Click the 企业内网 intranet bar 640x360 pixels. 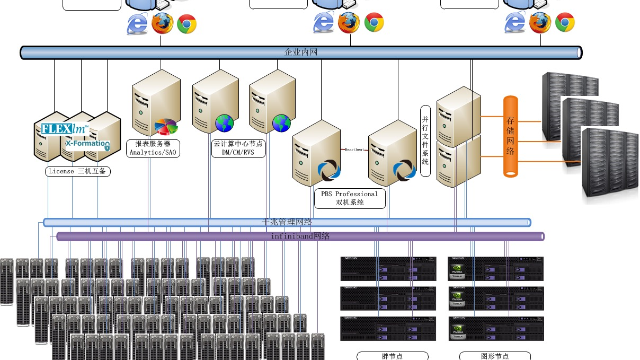click(x=301, y=53)
